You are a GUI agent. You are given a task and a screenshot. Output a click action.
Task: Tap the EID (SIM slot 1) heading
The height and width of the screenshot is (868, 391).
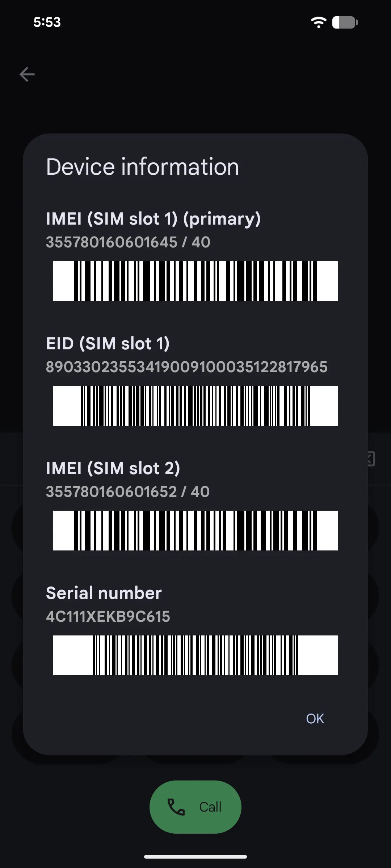108,344
